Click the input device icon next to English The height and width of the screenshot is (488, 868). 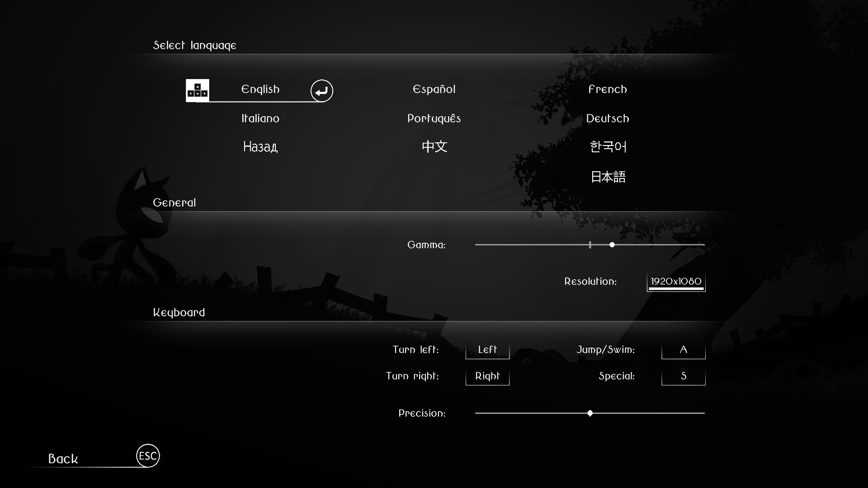(197, 90)
